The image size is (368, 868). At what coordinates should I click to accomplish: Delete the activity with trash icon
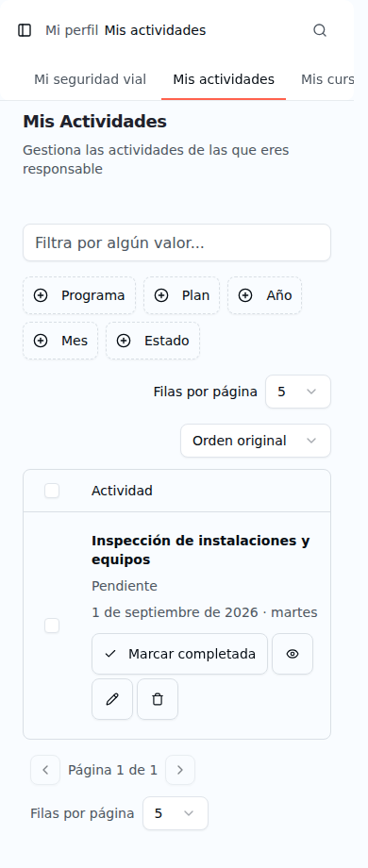click(x=158, y=699)
